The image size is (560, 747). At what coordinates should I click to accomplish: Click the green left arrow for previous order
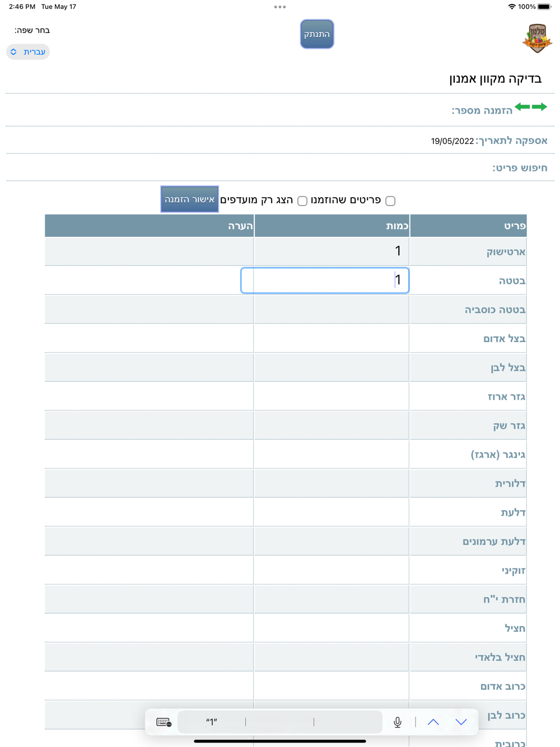pyautogui.click(x=522, y=107)
